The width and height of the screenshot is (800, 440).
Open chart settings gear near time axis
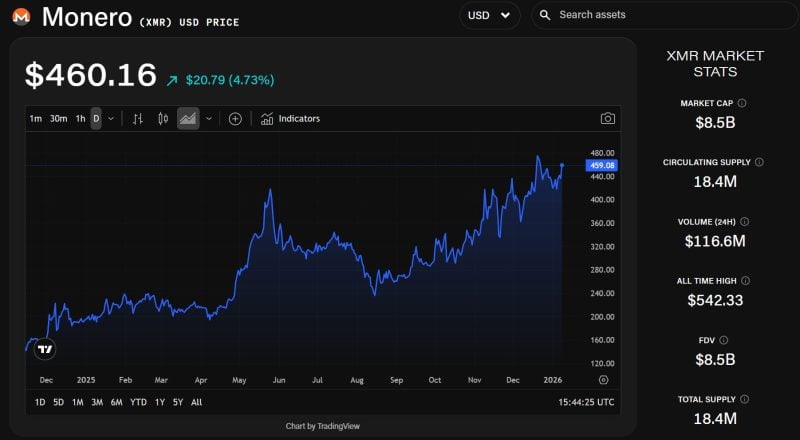coord(603,380)
